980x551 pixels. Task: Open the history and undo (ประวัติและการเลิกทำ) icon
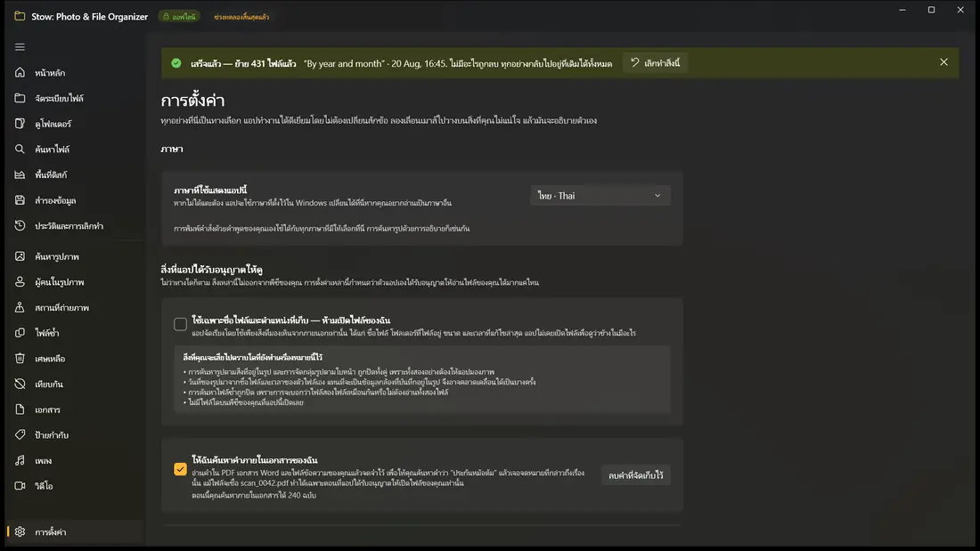pos(20,225)
